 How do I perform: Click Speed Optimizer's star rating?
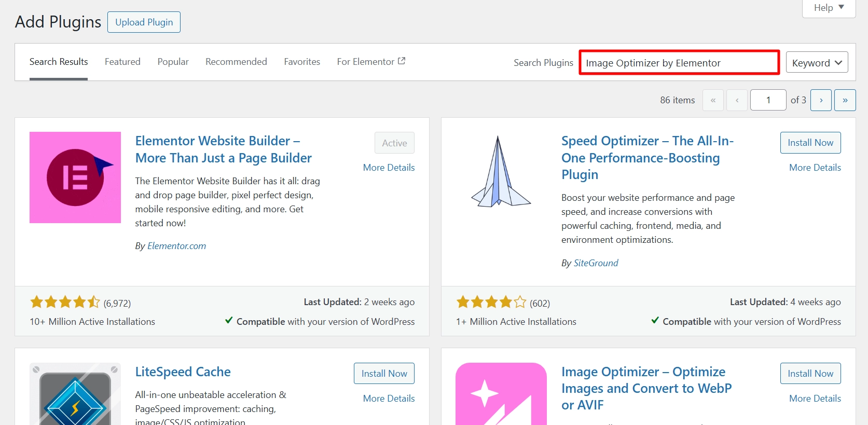click(491, 302)
